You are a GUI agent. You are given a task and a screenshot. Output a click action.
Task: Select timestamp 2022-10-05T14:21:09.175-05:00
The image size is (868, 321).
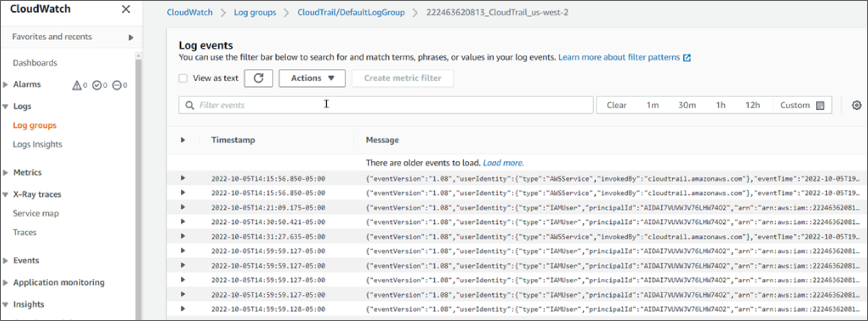pos(268,207)
